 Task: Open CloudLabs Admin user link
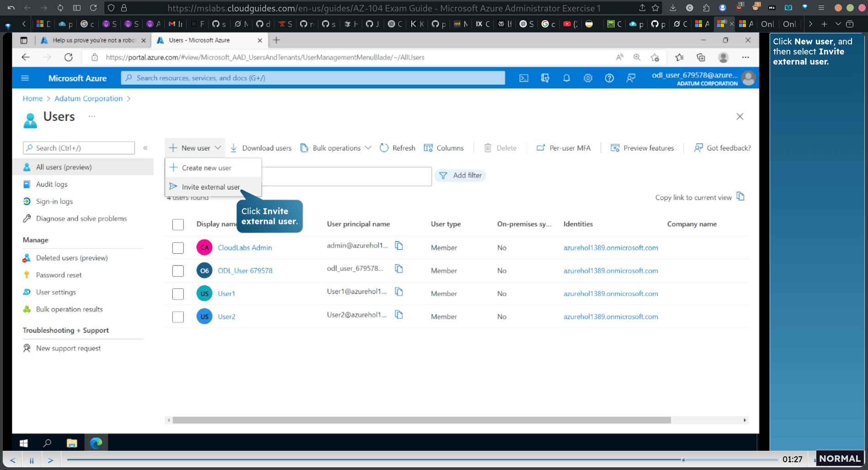coord(245,248)
